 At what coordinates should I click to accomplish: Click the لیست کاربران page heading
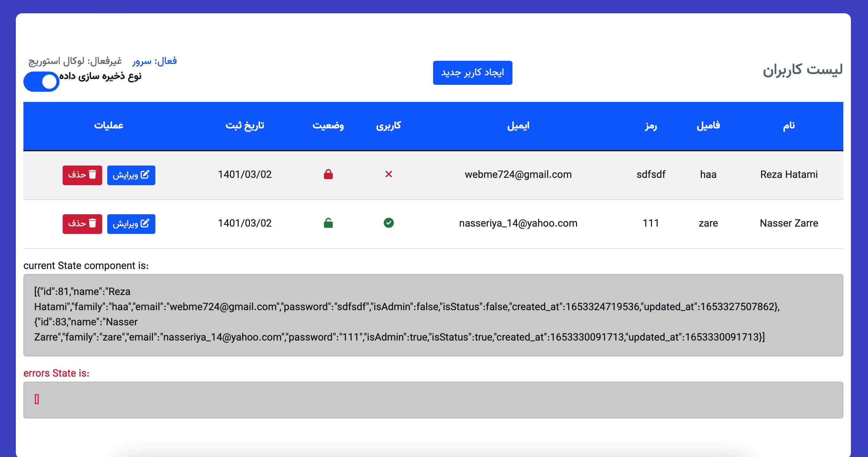tap(802, 69)
